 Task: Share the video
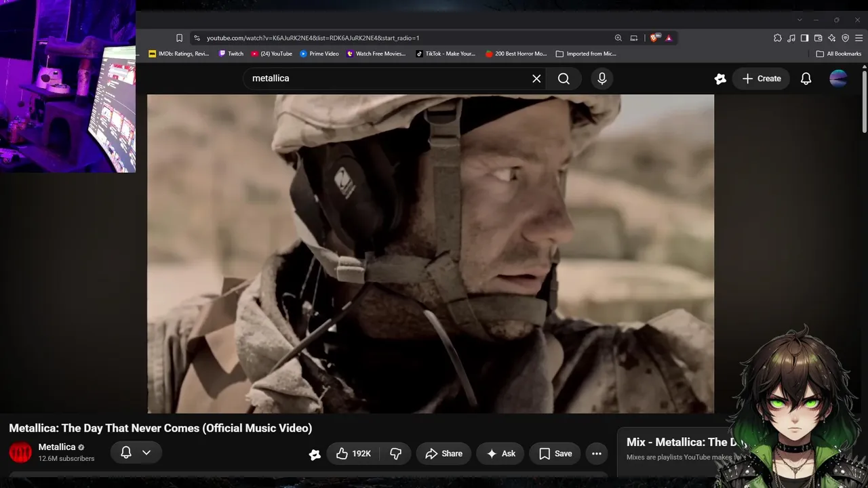(443, 453)
